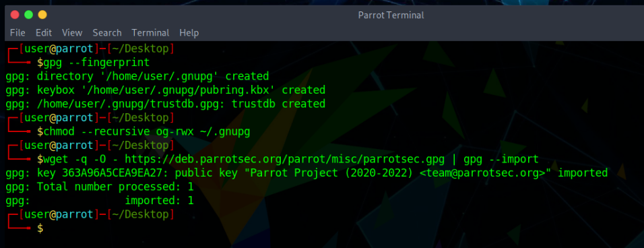Click the 'gpg --fingerprint' command text
This screenshot has height=248, width=644.
(96, 63)
